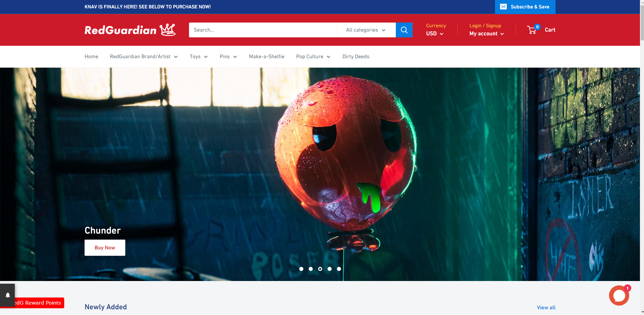Click the magnifier search button

coord(404,30)
